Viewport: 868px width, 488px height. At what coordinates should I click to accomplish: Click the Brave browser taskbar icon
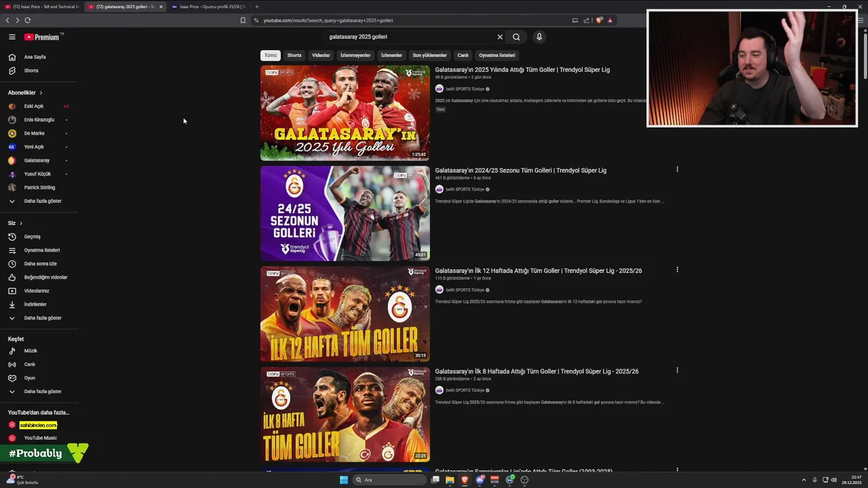point(465,480)
